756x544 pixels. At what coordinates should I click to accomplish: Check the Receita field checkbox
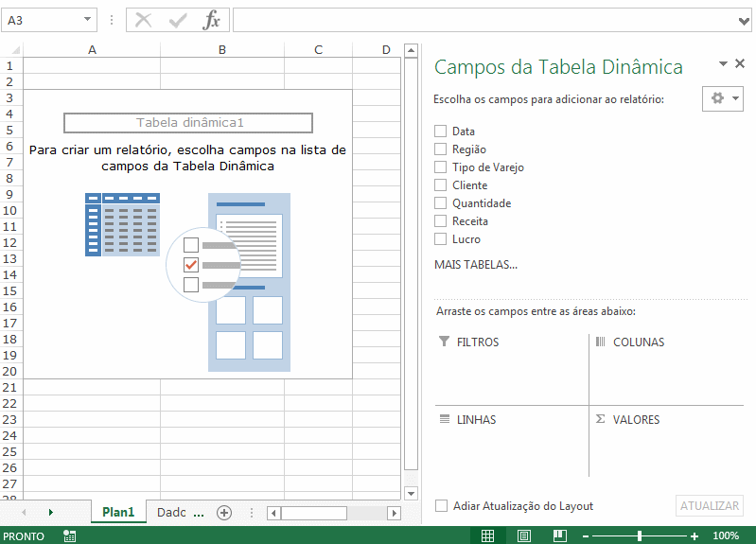(440, 220)
